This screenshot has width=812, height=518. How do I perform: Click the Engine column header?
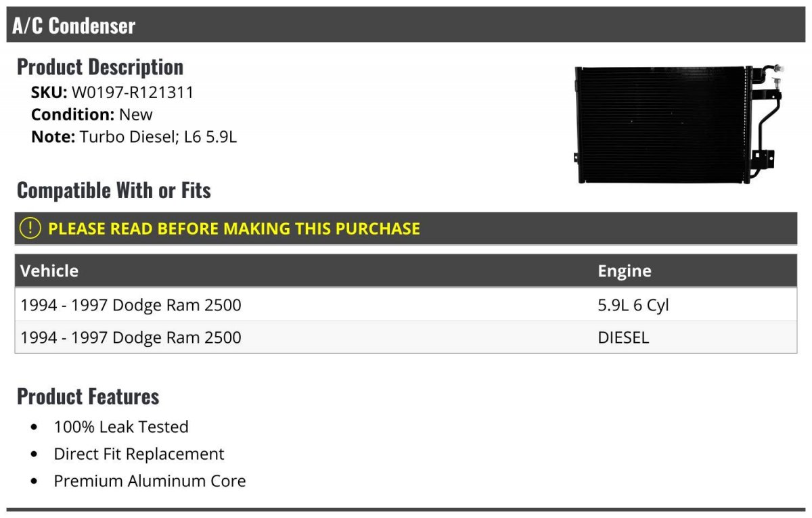point(625,271)
